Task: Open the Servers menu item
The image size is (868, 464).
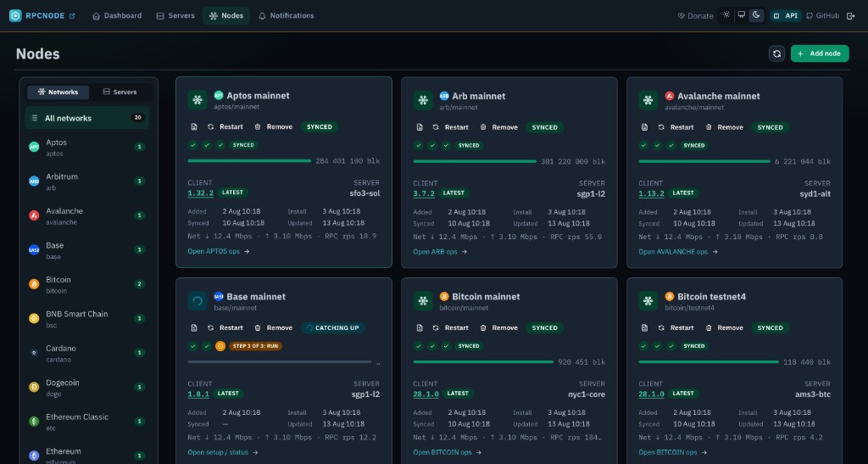Action: tap(175, 15)
